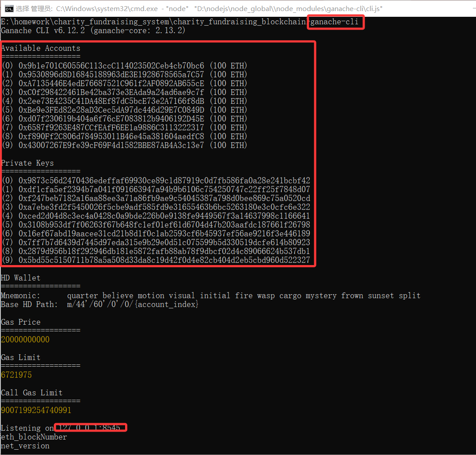
Task: Click the Gas Limit heading
Action: [x=21, y=358]
